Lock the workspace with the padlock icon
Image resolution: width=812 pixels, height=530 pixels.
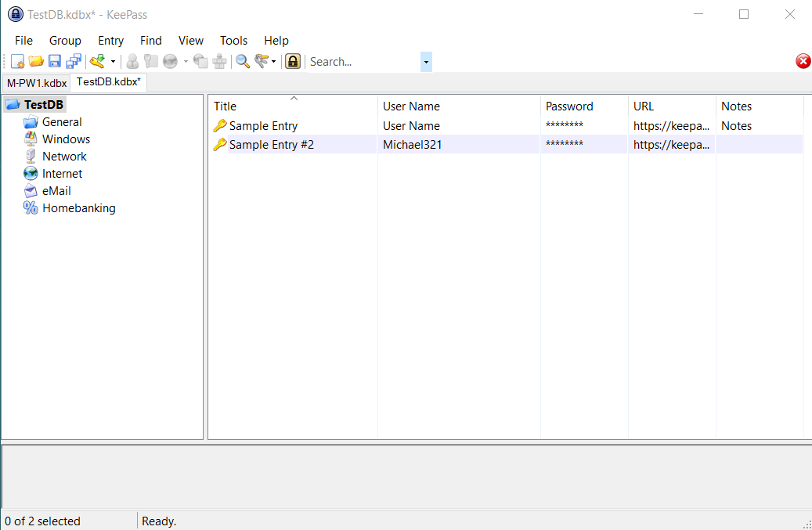(293, 62)
